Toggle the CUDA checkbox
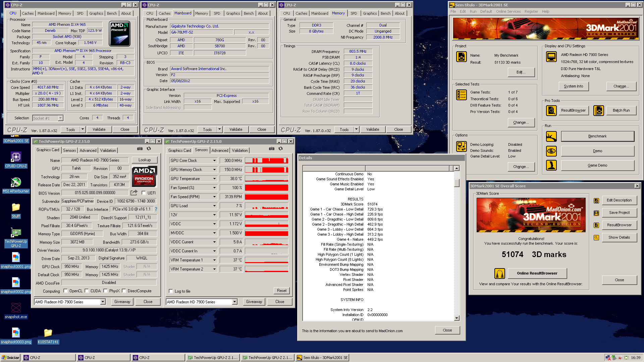644x362 pixels. point(87,291)
